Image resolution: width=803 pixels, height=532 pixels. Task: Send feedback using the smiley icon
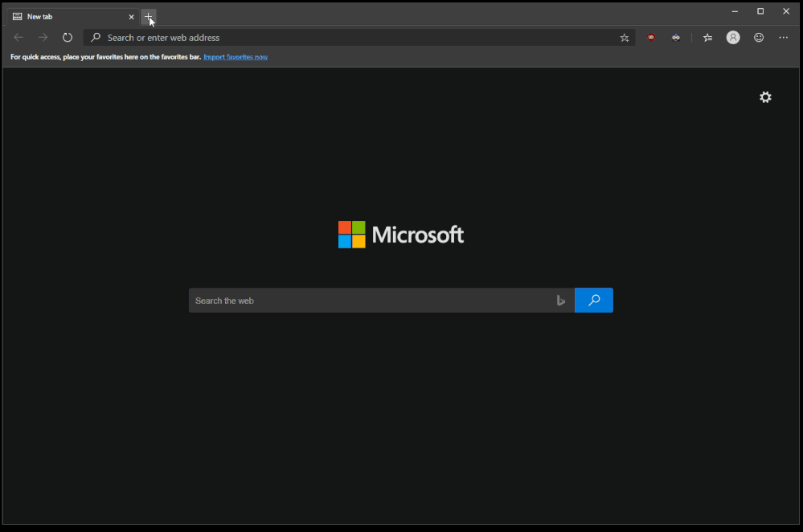(x=759, y=38)
